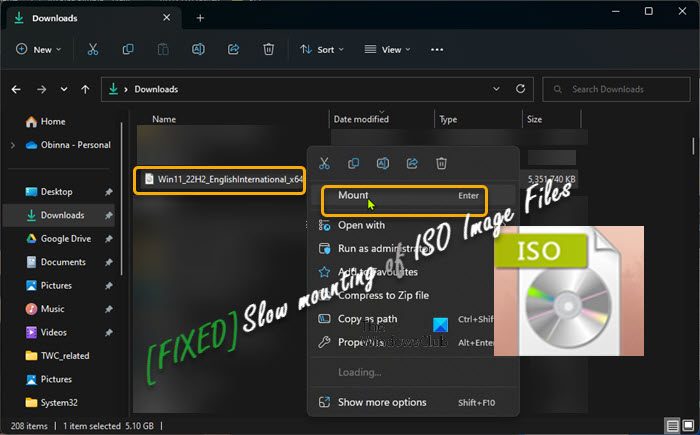
Task: Unpin Google Drive from quick access
Action: coord(108,239)
